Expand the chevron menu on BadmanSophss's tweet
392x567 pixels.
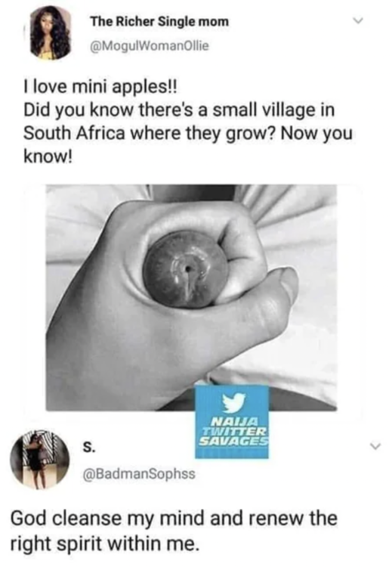point(375,448)
